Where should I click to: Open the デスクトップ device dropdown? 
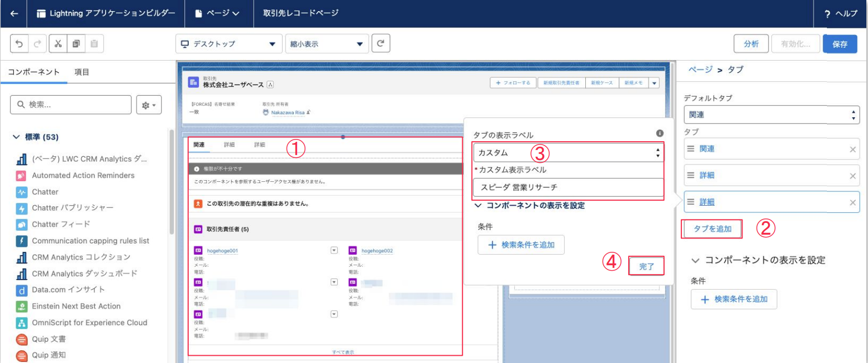point(228,44)
